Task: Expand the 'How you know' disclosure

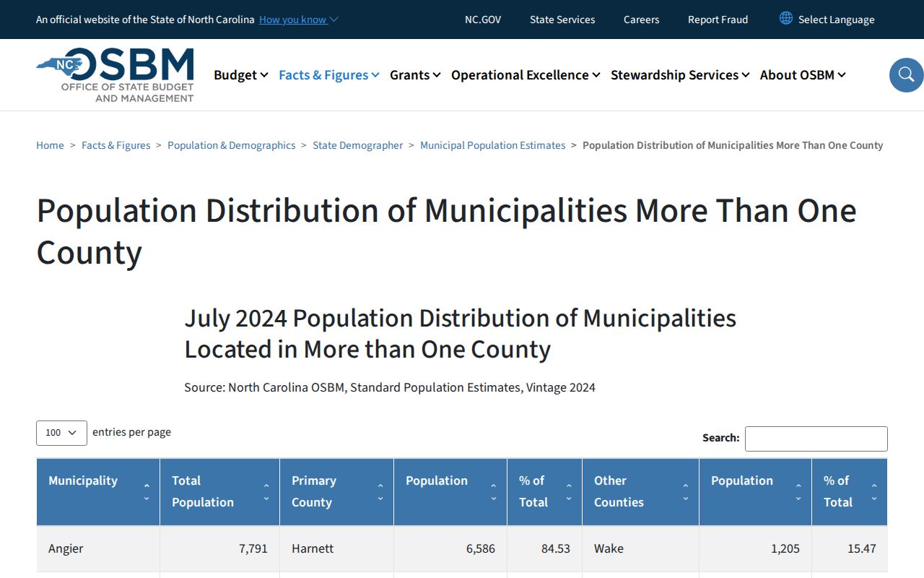Action: point(299,20)
